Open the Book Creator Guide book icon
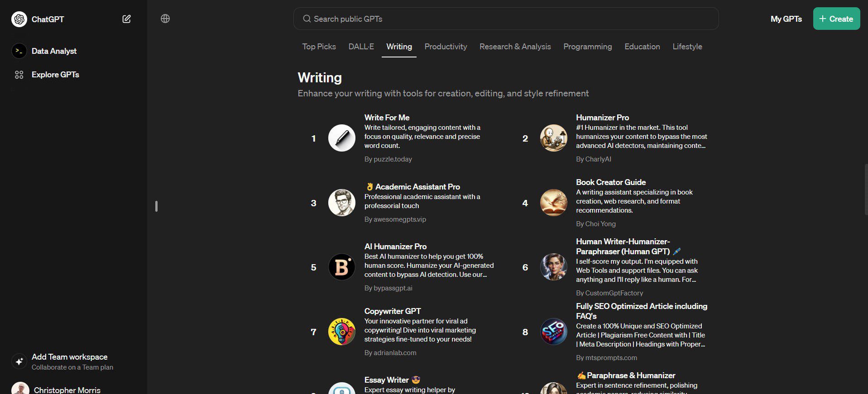 (553, 203)
